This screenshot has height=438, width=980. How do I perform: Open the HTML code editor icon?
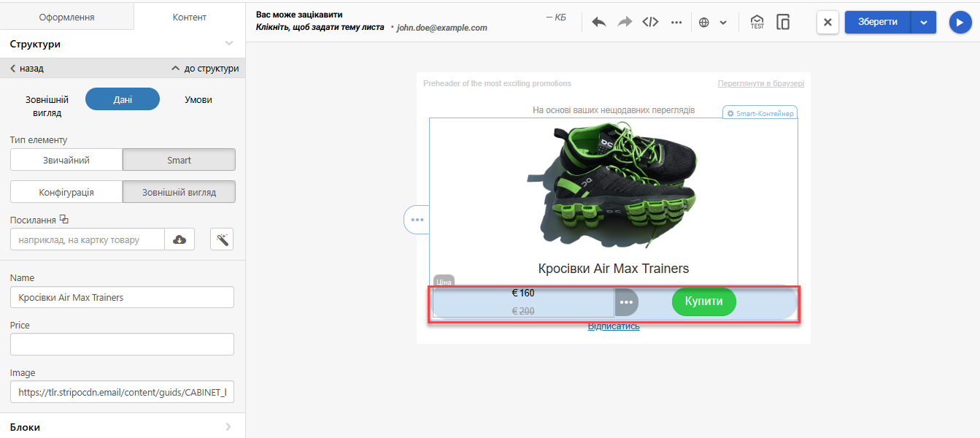650,22
